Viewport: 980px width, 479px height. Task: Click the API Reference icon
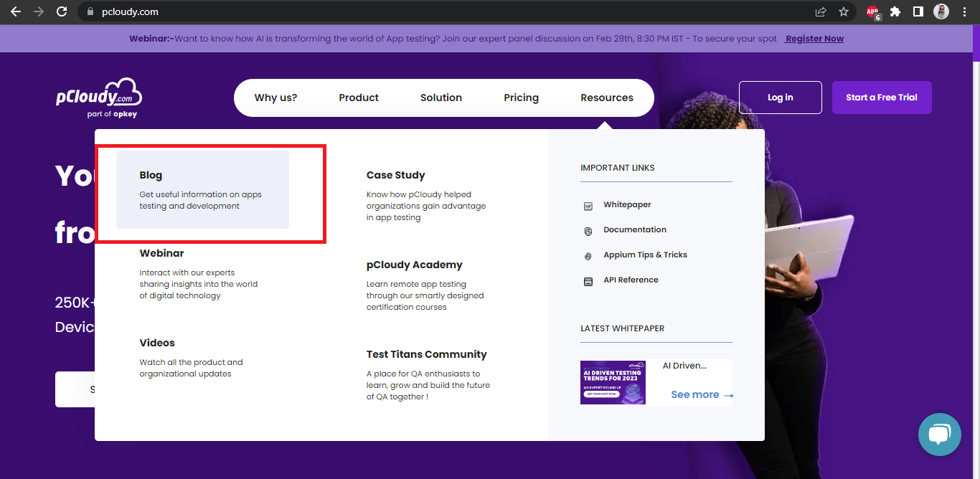pyautogui.click(x=588, y=280)
